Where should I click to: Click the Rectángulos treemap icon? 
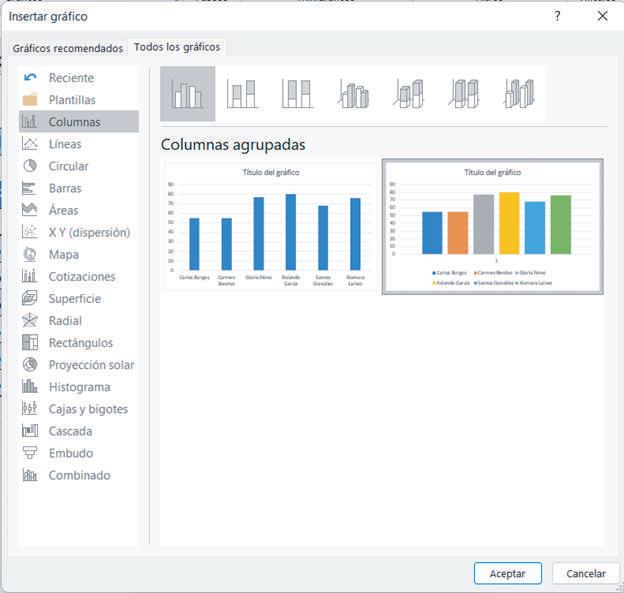pos(30,342)
